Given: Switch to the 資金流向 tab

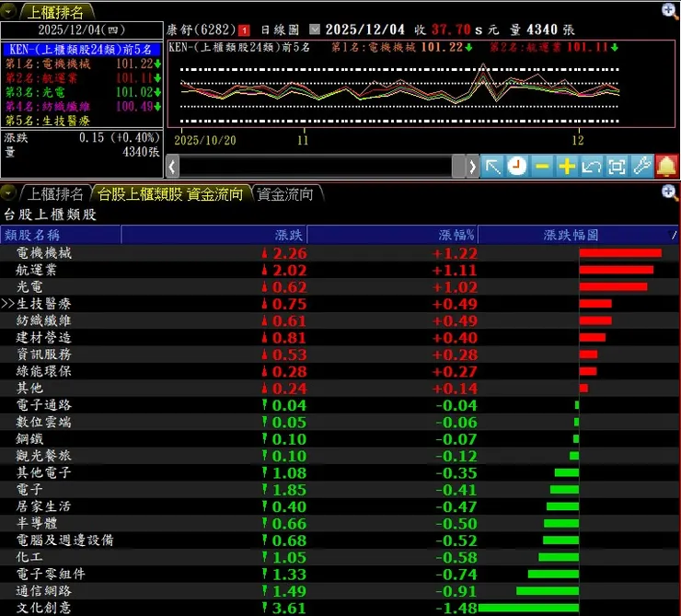Looking at the screenshot, I should coord(285,193).
